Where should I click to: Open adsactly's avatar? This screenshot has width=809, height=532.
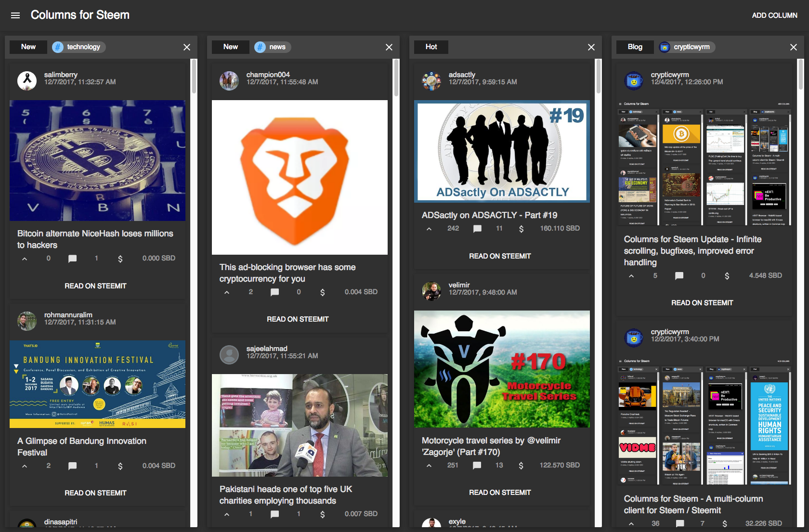(x=431, y=80)
